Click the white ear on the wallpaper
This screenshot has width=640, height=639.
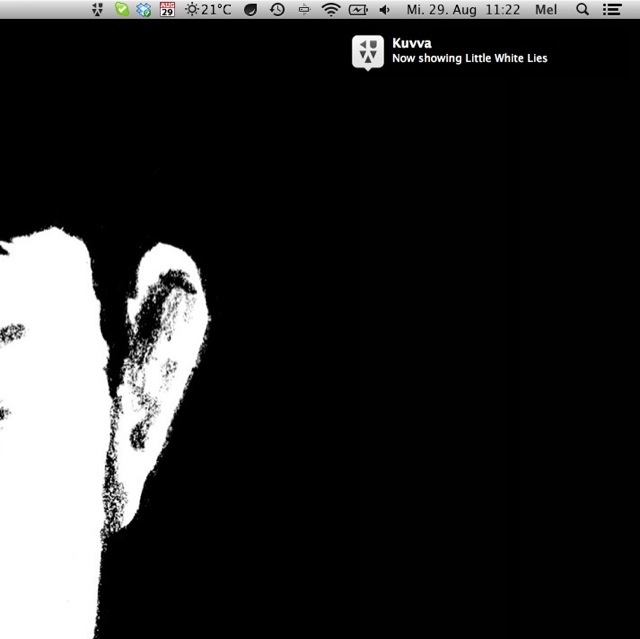click(160, 370)
